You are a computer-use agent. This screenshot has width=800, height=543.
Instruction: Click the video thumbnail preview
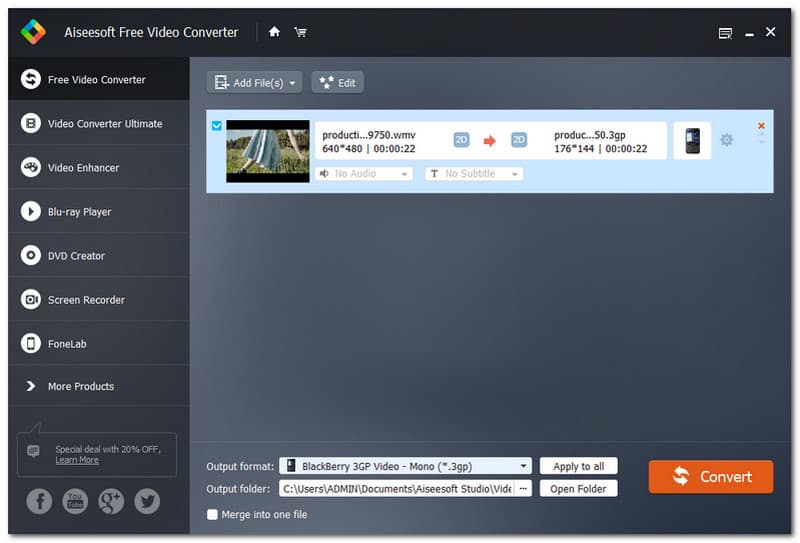[x=267, y=151]
